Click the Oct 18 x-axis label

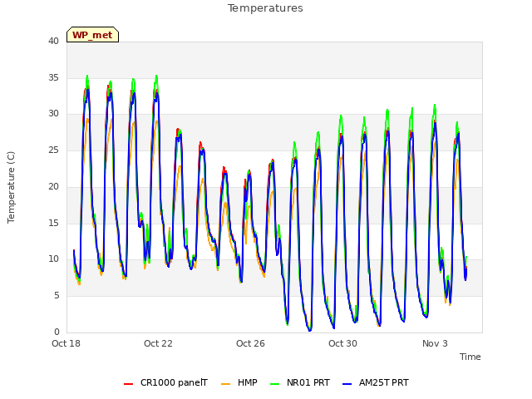[x=66, y=343]
